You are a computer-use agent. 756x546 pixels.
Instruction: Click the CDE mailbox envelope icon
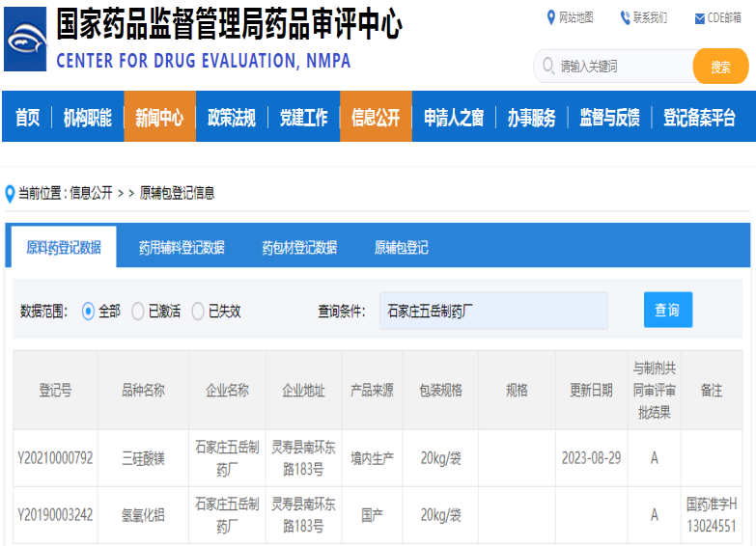click(700, 18)
